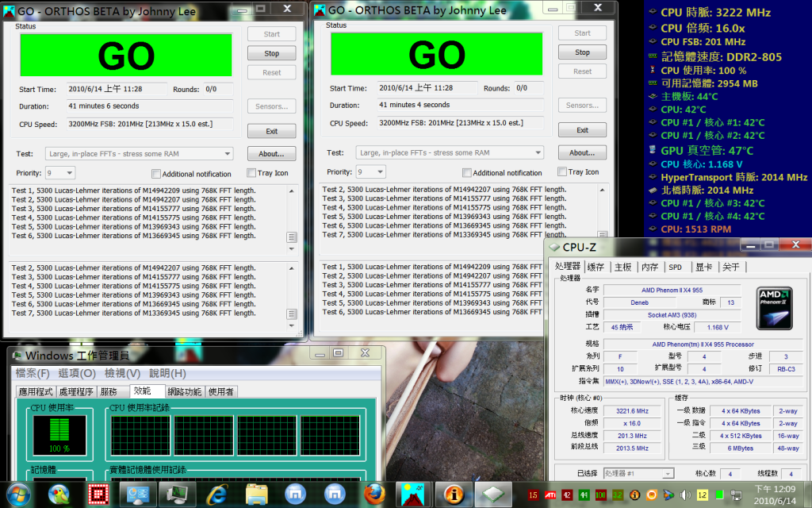Open the 主板 tab in CPU-Z
The image size is (812, 508).
623,267
